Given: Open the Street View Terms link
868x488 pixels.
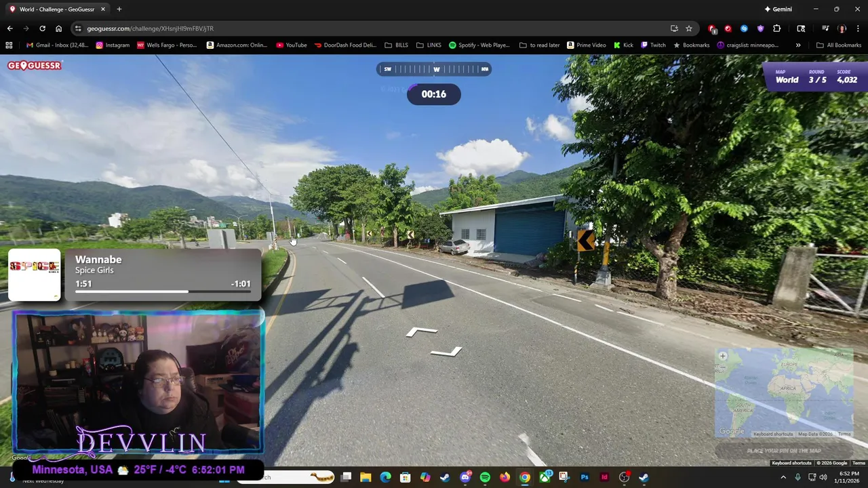Looking at the screenshot, I should (x=859, y=463).
